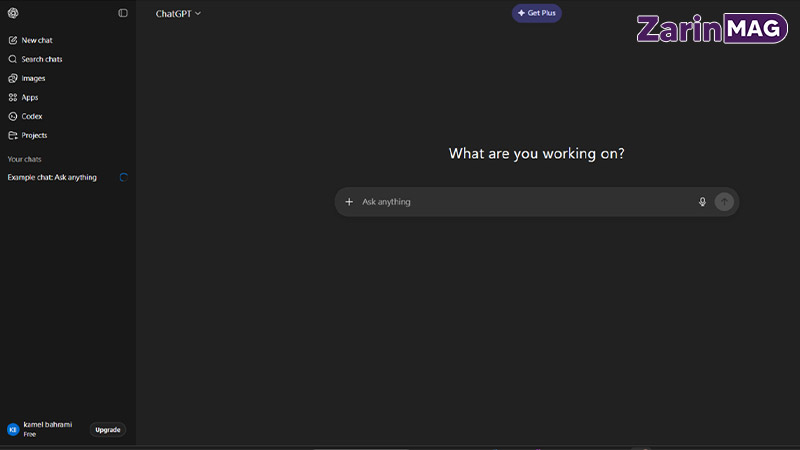Viewport: 800px width, 450px height.
Task: Click the Get Plus button
Action: point(537,13)
